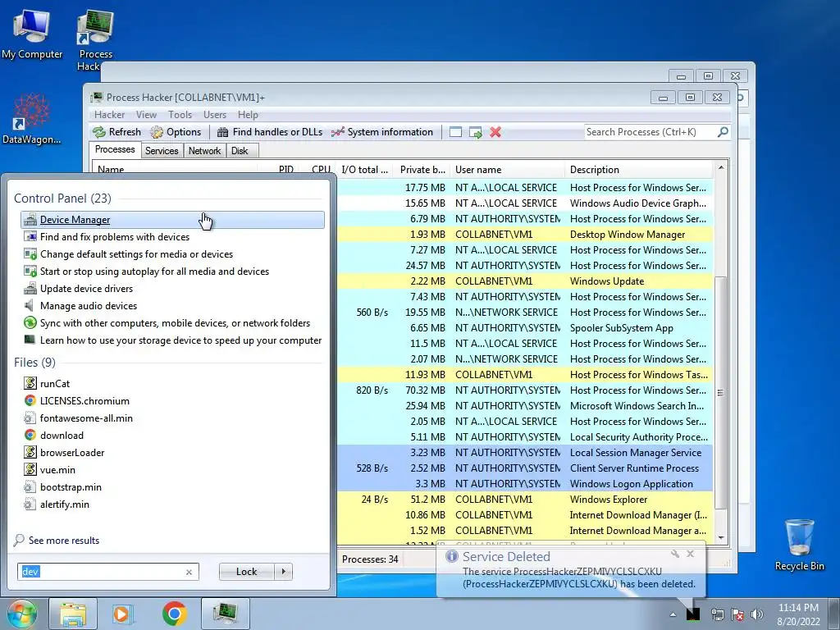
Task: Sort by Private bytes column header
Action: click(x=422, y=170)
